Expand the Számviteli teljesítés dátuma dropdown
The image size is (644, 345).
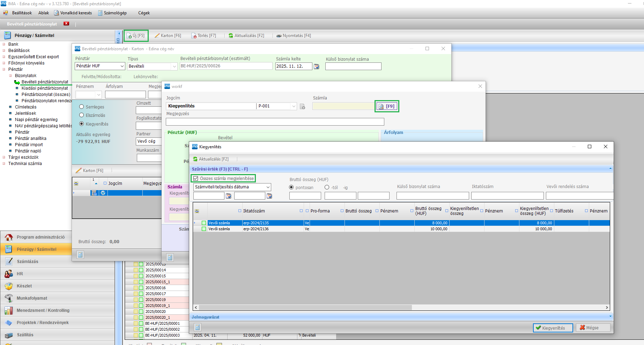268,187
